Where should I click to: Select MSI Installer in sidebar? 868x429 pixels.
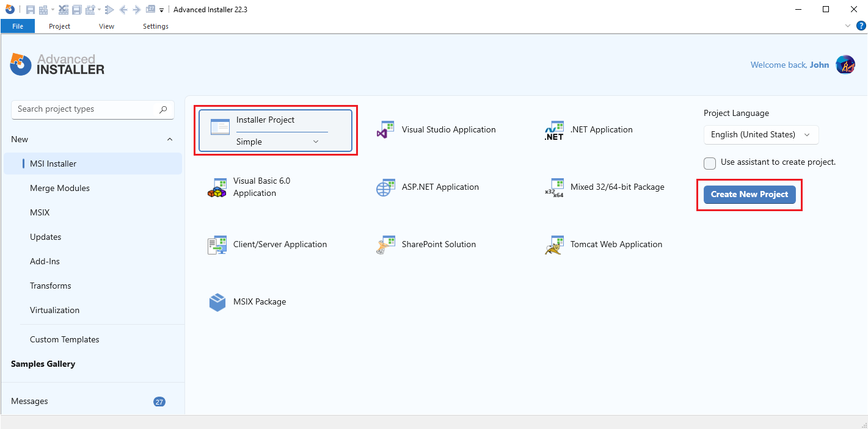[x=93, y=164]
